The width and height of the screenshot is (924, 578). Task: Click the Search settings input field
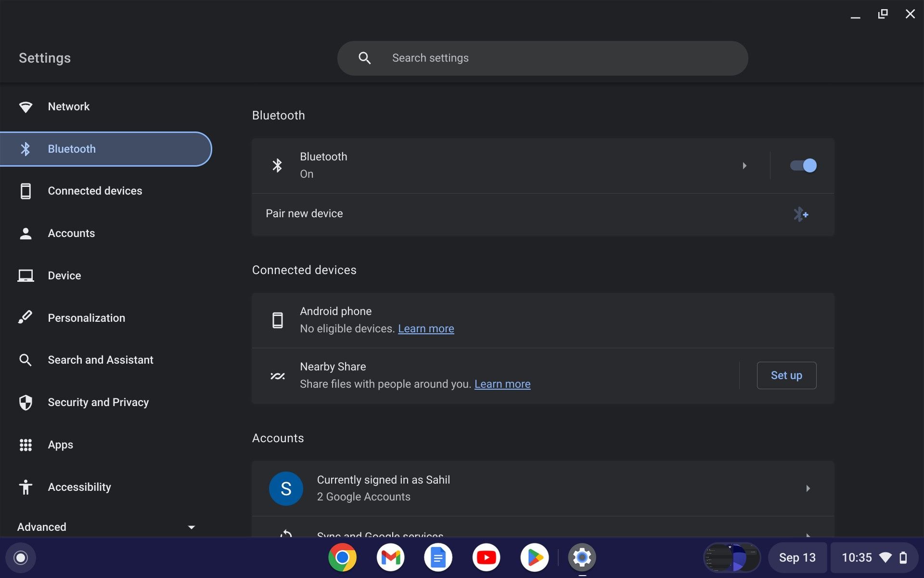coord(541,57)
